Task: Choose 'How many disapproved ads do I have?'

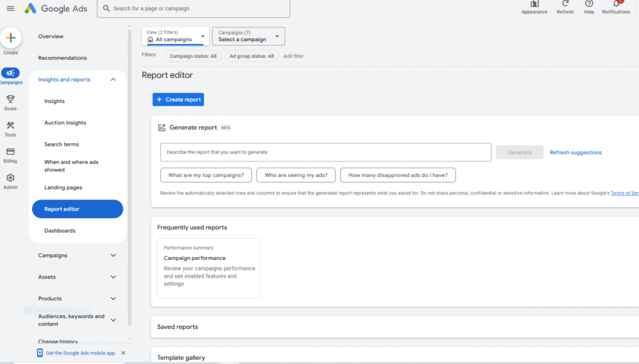Action: (x=398, y=175)
